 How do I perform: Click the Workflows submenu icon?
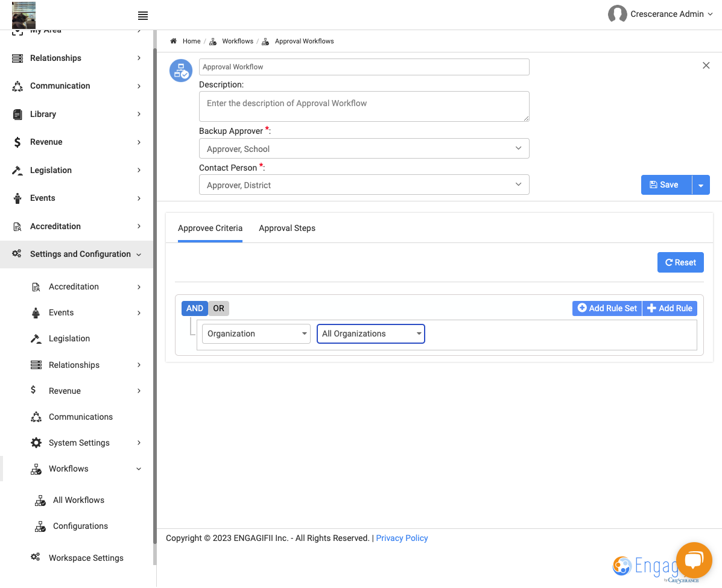tap(36, 469)
